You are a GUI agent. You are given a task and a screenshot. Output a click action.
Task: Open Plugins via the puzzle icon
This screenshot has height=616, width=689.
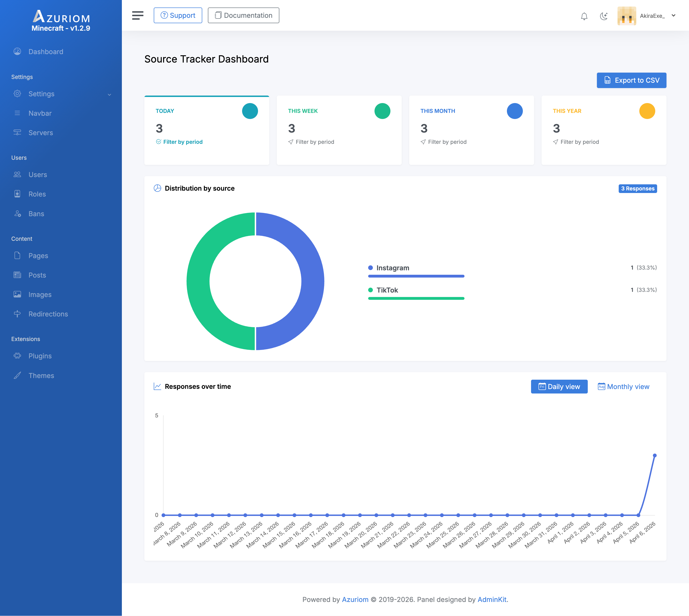click(x=17, y=356)
